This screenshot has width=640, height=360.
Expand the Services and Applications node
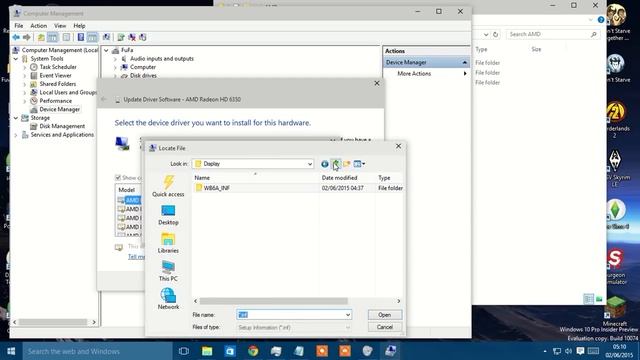click(16, 135)
